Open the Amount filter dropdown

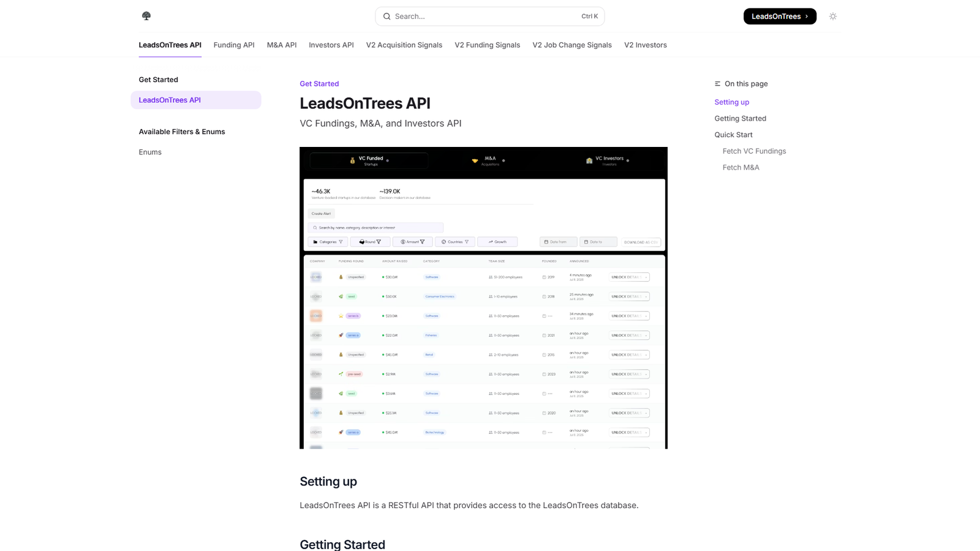point(412,241)
